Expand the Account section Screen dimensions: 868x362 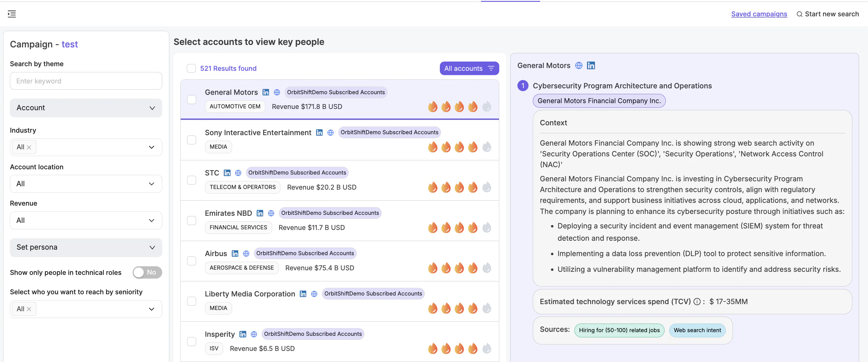(x=86, y=107)
